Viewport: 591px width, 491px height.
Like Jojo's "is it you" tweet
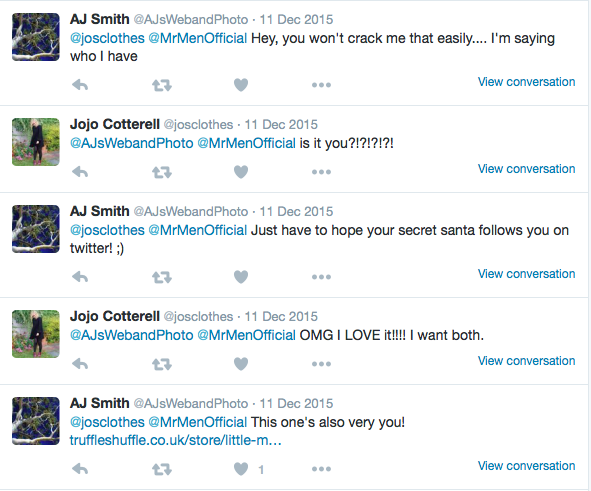241,172
